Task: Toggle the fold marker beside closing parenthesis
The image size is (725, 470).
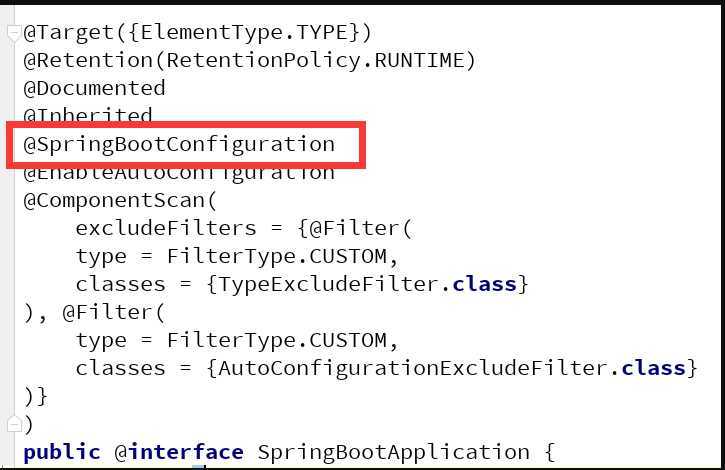Action: 14,424
